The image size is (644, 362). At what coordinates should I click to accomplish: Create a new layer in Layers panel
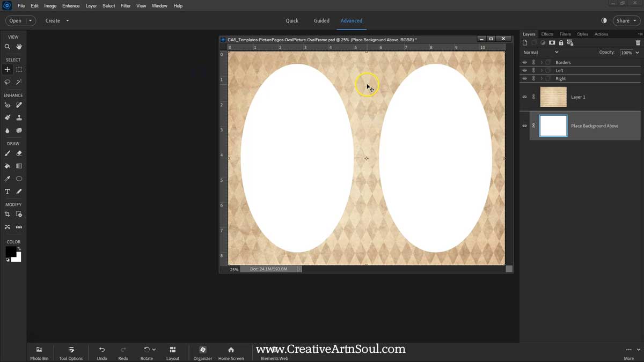pos(525,43)
